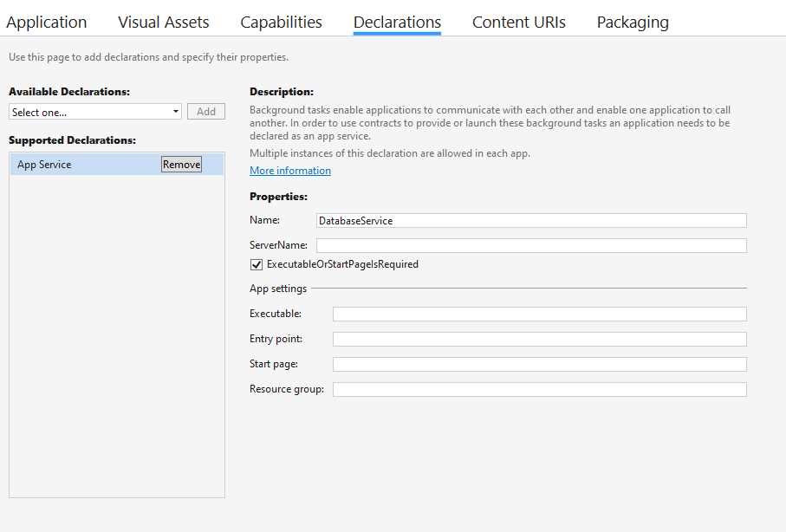786x532 pixels.
Task: Click the Add button
Action: click(205, 111)
